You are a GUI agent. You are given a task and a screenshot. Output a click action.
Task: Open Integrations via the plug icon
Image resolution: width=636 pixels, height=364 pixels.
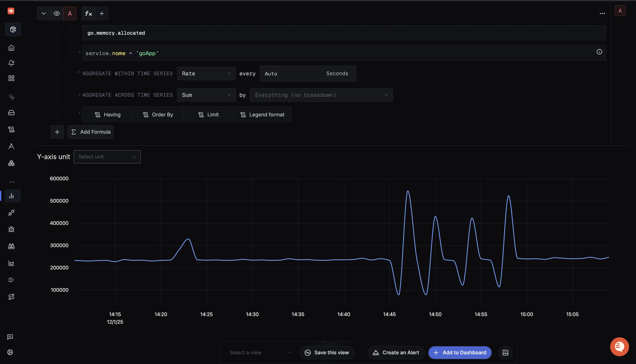click(12, 213)
